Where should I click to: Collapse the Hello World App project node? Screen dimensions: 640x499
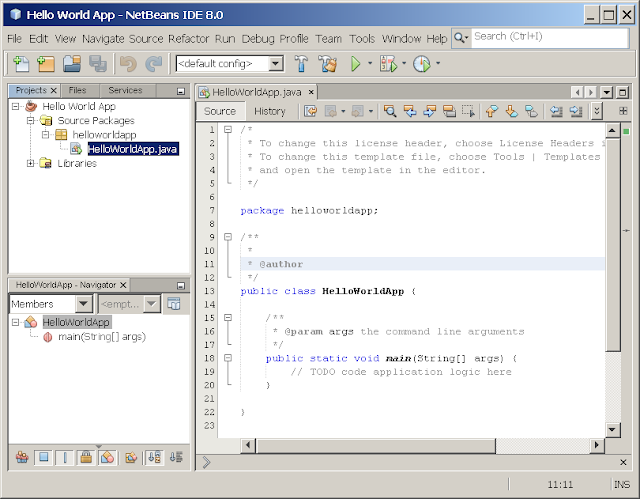tap(15, 106)
